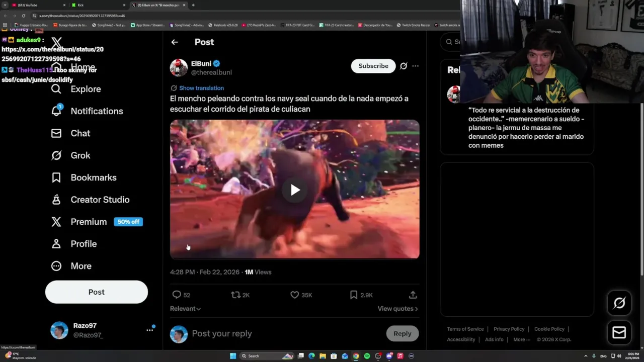Open floating messages envelope button
This screenshot has width=644, height=362.
pyautogui.click(x=619, y=332)
